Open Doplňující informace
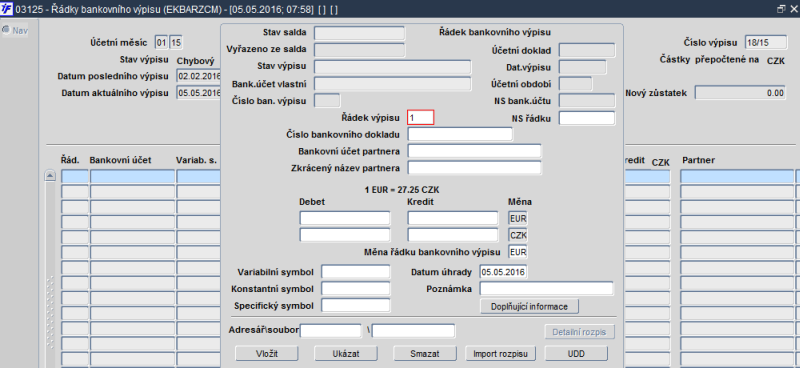 [x=529, y=306]
